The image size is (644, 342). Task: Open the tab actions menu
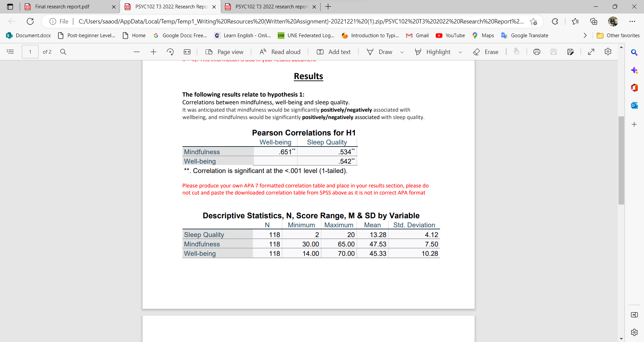coord(10,7)
